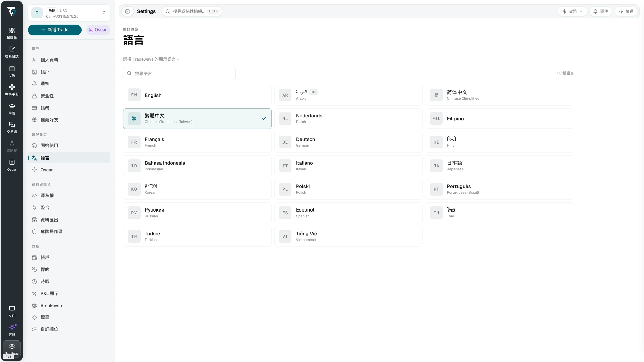Image resolution: width=644 pixels, height=362 pixels.
Task: Open the lab (實驗室) flask icon
Action: (12, 143)
